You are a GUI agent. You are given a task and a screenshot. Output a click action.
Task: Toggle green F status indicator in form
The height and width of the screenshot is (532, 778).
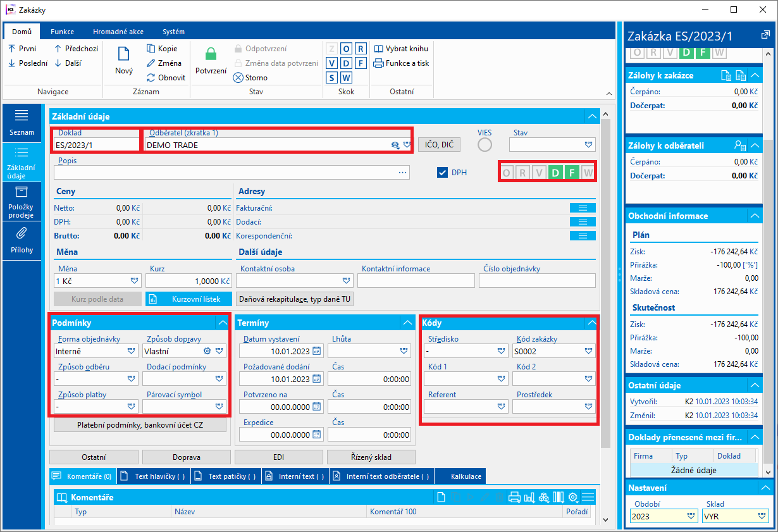[x=572, y=172]
